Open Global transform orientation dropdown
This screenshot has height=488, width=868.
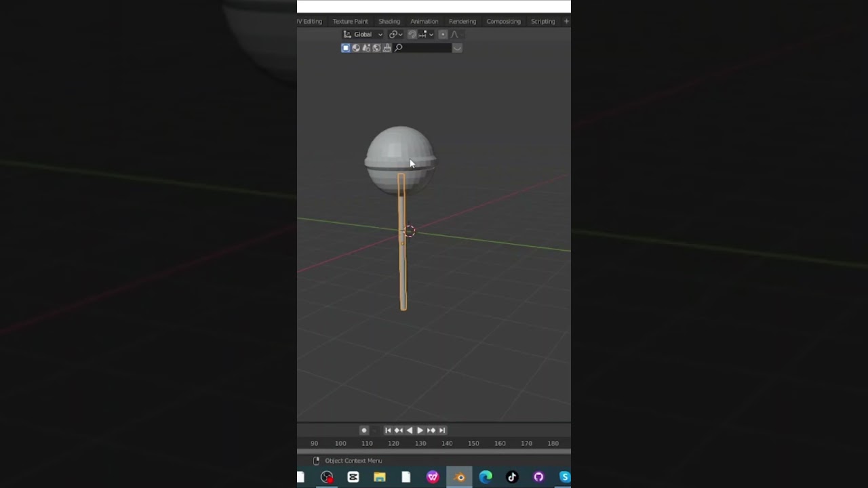pyautogui.click(x=363, y=35)
